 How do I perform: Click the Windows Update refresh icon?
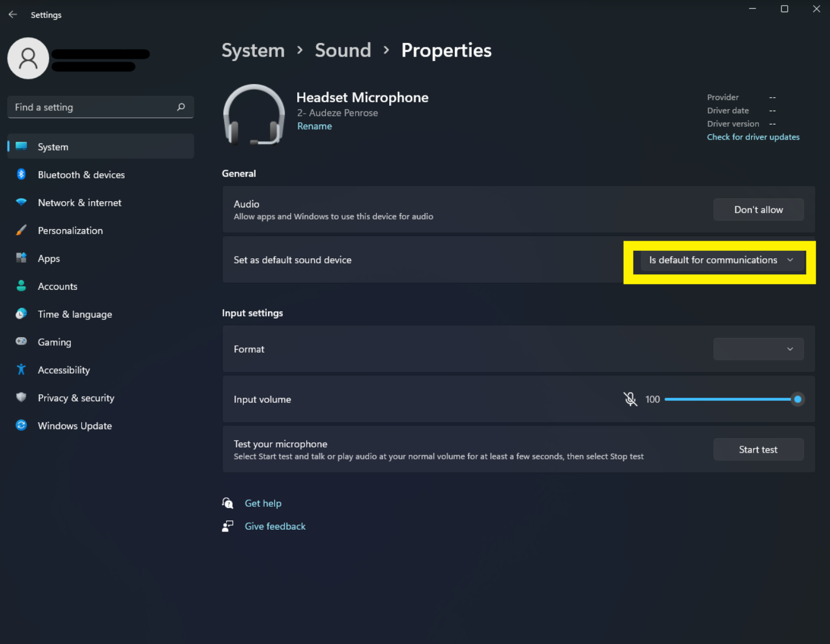21,425
